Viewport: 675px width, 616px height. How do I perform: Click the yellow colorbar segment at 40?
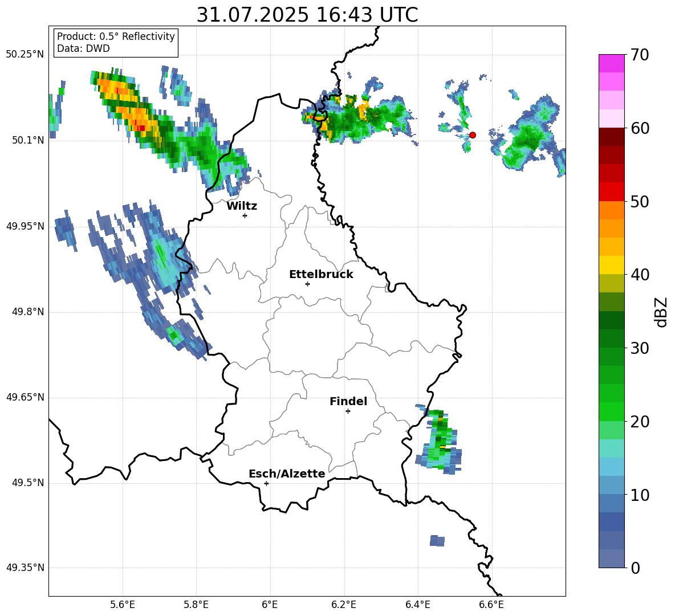[611, 265]
